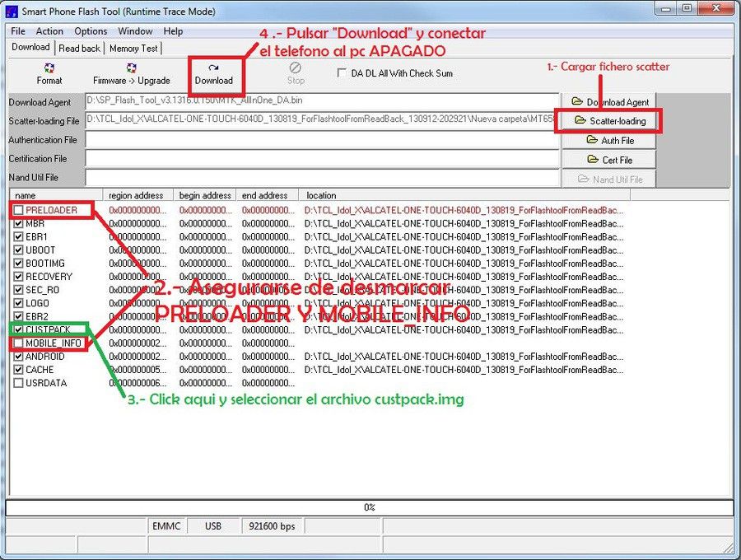Click the Authentication File field
The width and height of the screenshot is (741, 560).
(322, 140)
